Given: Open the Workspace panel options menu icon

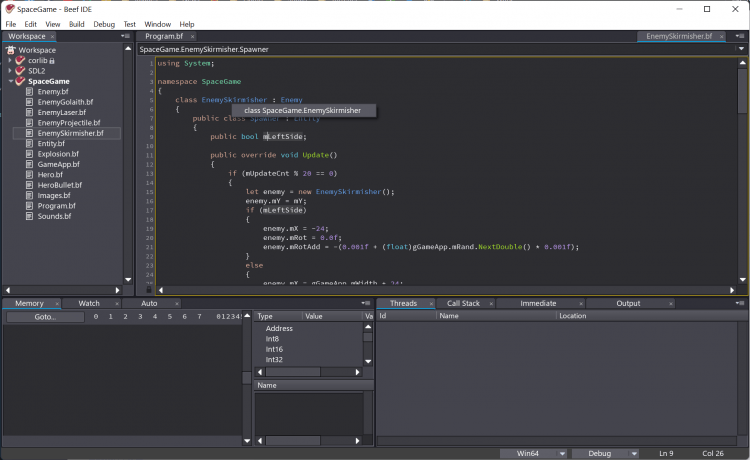Looking at the screenshot, I should 125,36.
